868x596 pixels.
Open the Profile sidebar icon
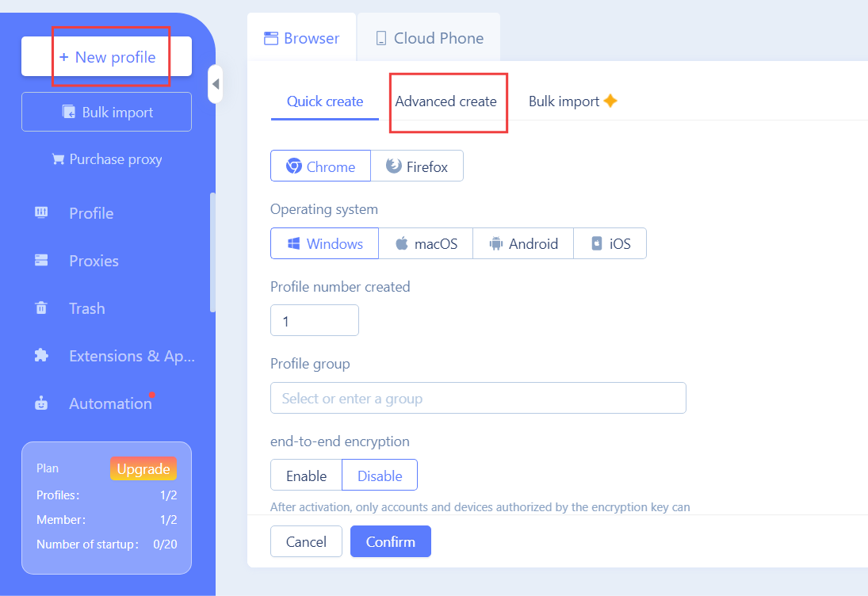41,213
